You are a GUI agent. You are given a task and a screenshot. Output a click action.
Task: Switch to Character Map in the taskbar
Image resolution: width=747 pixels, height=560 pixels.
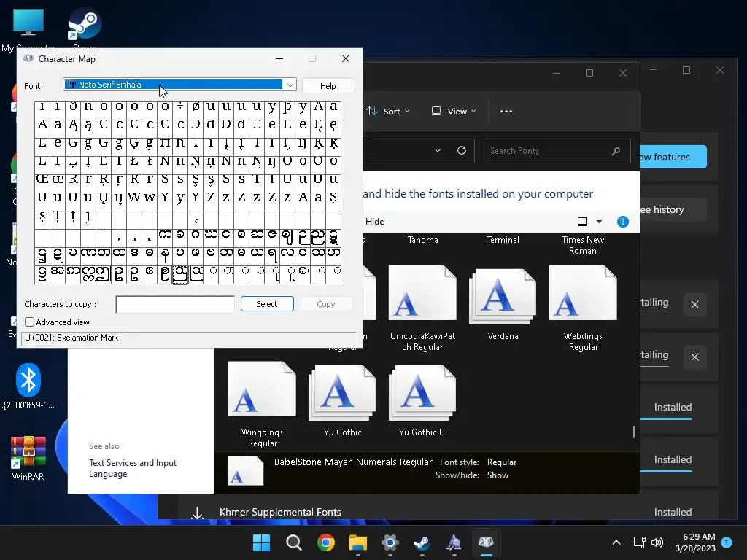click(x=485, y=542)
